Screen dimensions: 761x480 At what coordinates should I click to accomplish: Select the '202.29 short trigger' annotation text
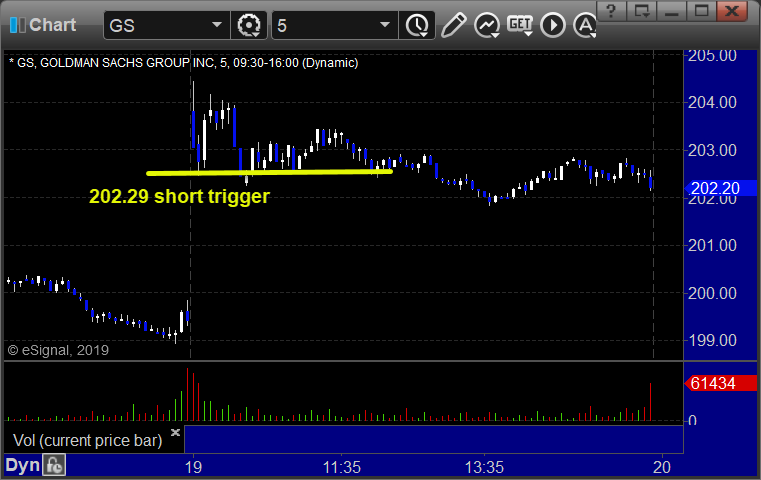(x=179, y=197)
